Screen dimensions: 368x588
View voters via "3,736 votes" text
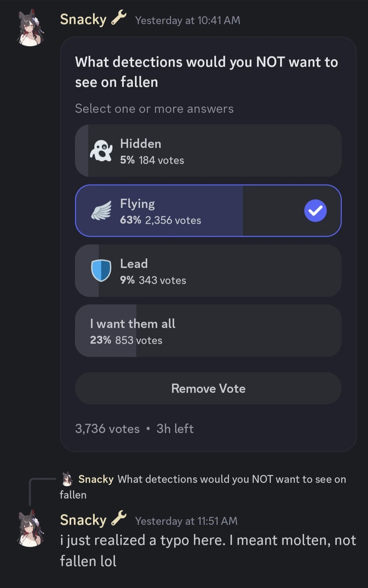(x=107, y=428)
